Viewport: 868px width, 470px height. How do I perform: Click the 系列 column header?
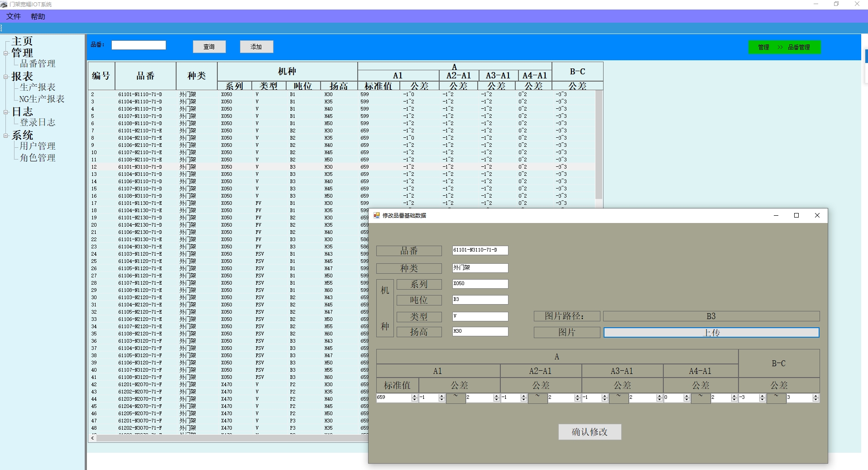234,86
